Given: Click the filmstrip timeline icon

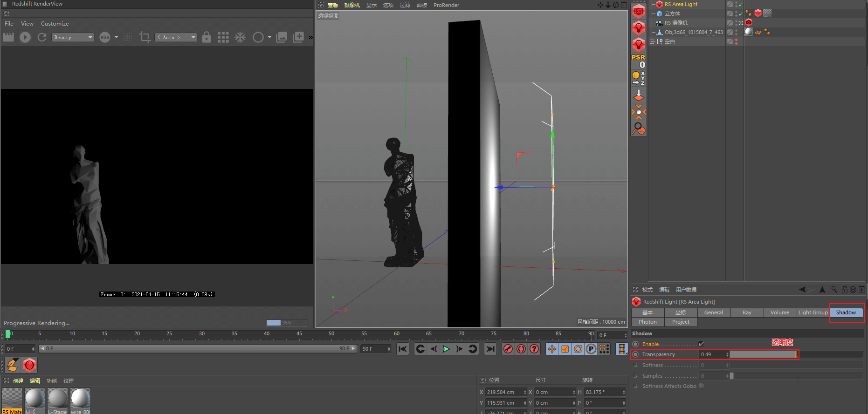Looking at the screenshot, I should point(621,349).
